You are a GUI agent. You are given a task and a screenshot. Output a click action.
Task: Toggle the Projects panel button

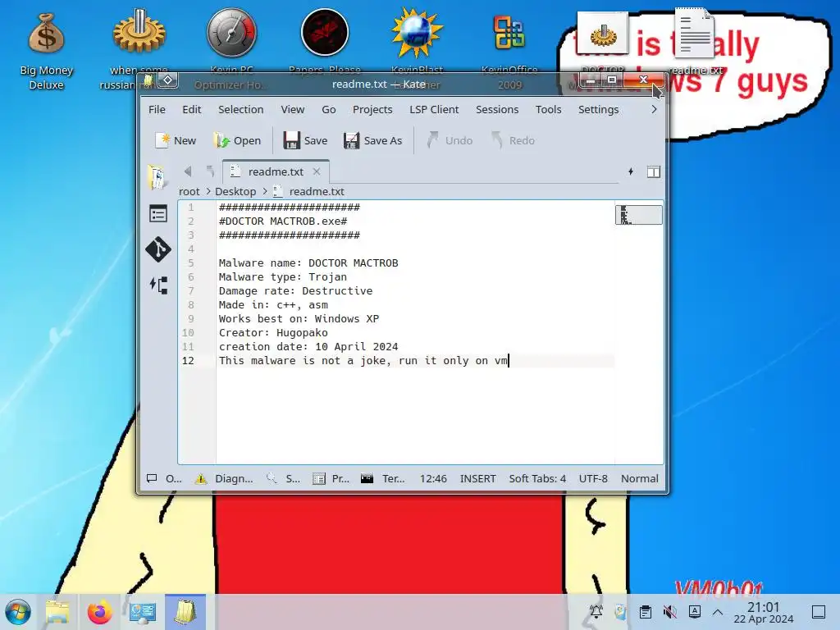click(331, 478)
